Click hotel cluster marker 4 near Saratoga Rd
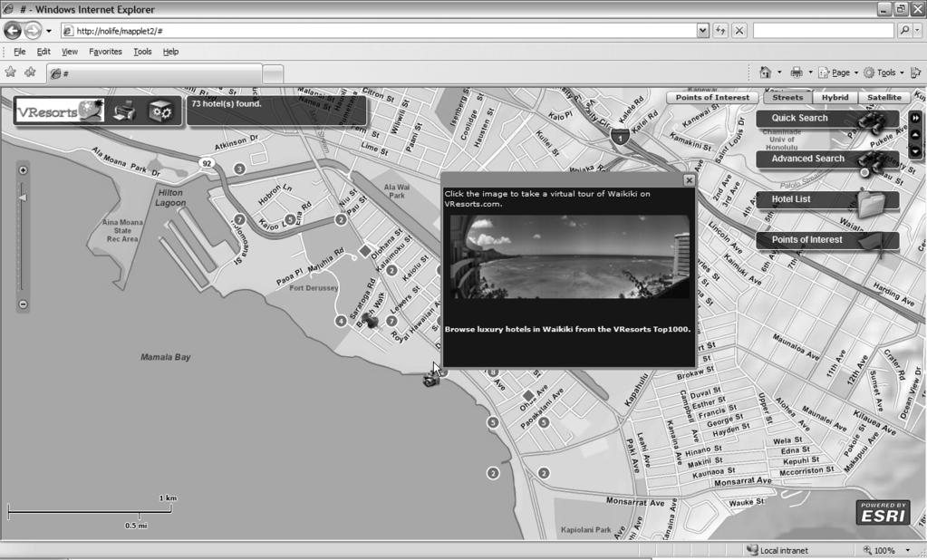This screenshot has height=560, width=927. [x=341, y=321]
